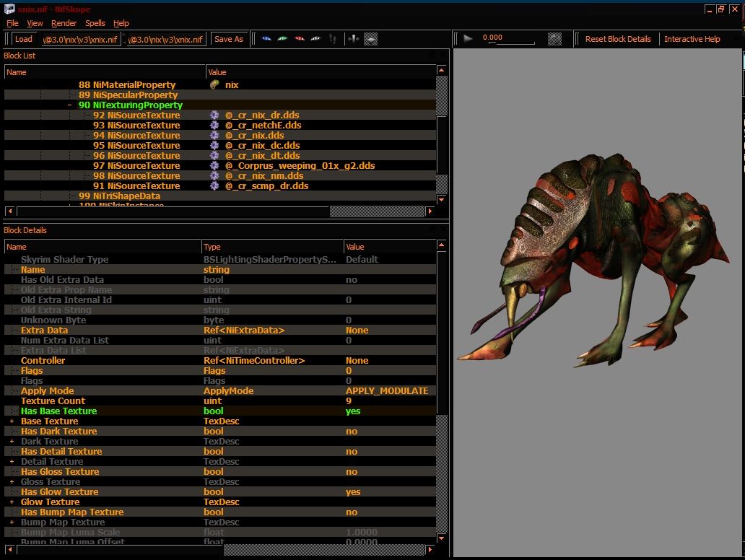Select the 91 NiSourceTexture block
The height and width of the screenshot is (560, 745).
pos(136,185)
